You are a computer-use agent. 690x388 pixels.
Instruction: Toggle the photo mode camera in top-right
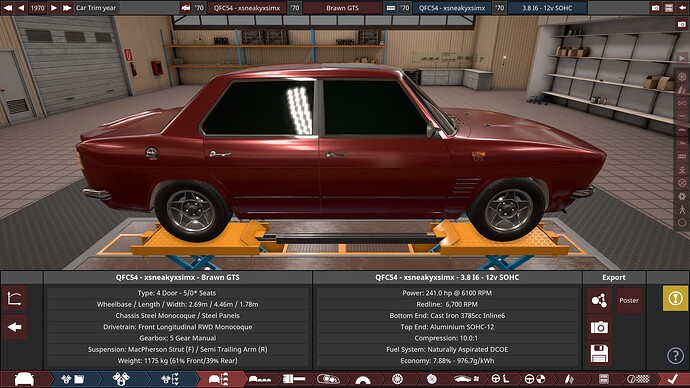[x=655, y=7]
